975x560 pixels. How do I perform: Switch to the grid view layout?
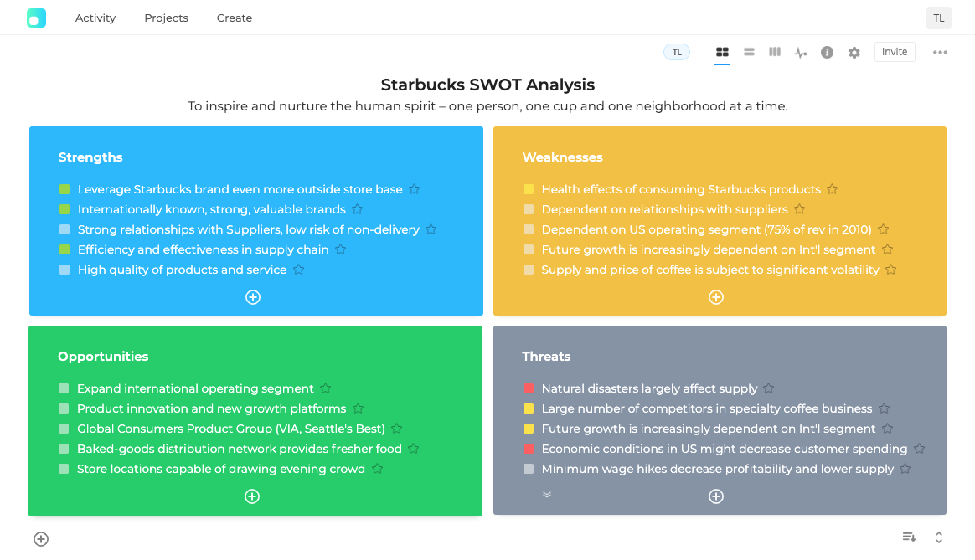click(722, 51)
